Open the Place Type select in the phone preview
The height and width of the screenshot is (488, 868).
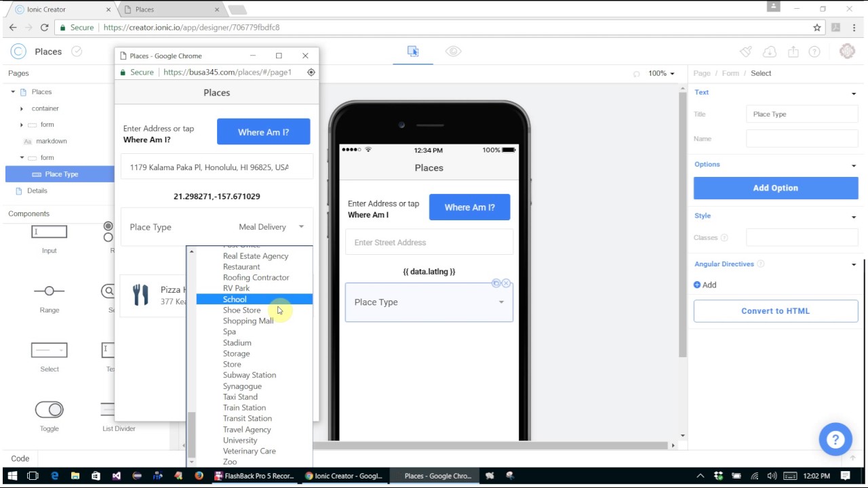(429, 302)
